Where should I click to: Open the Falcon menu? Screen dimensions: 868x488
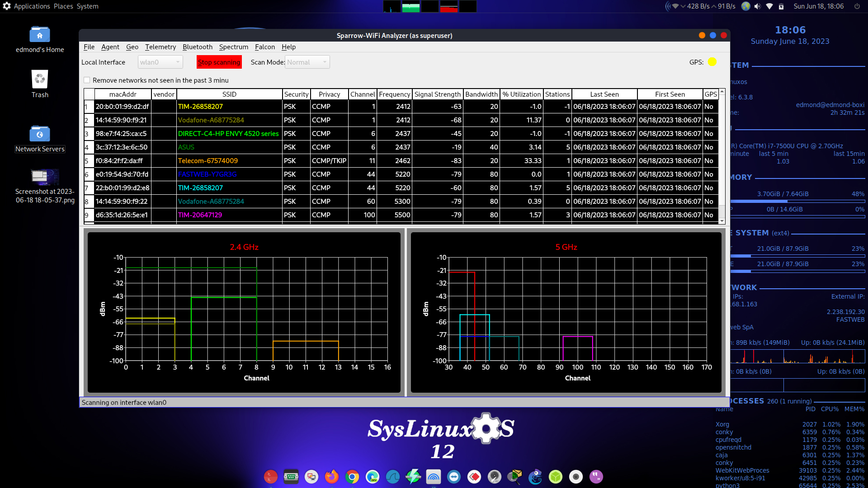click(265, 47)
